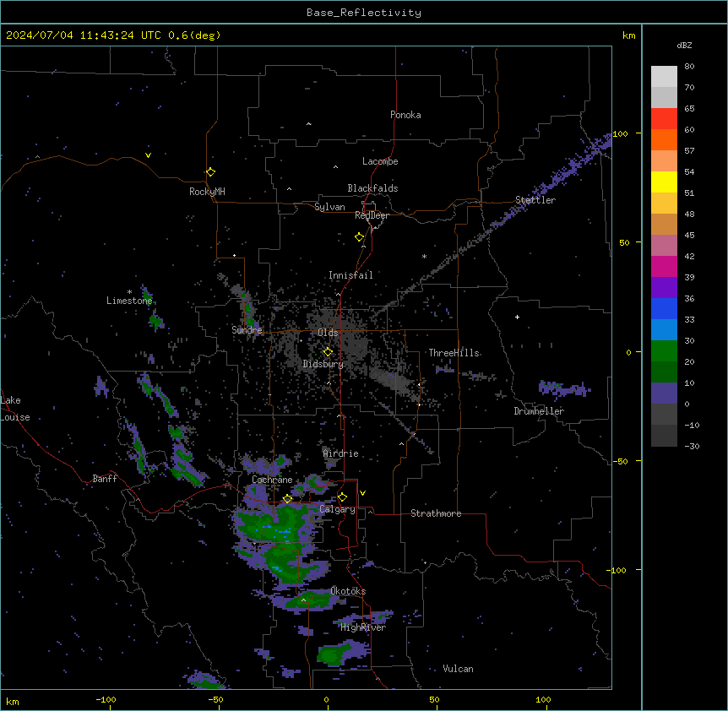Click the yellow diamond marker south of RedDeer
728x711 pixels.
[359, 237]
